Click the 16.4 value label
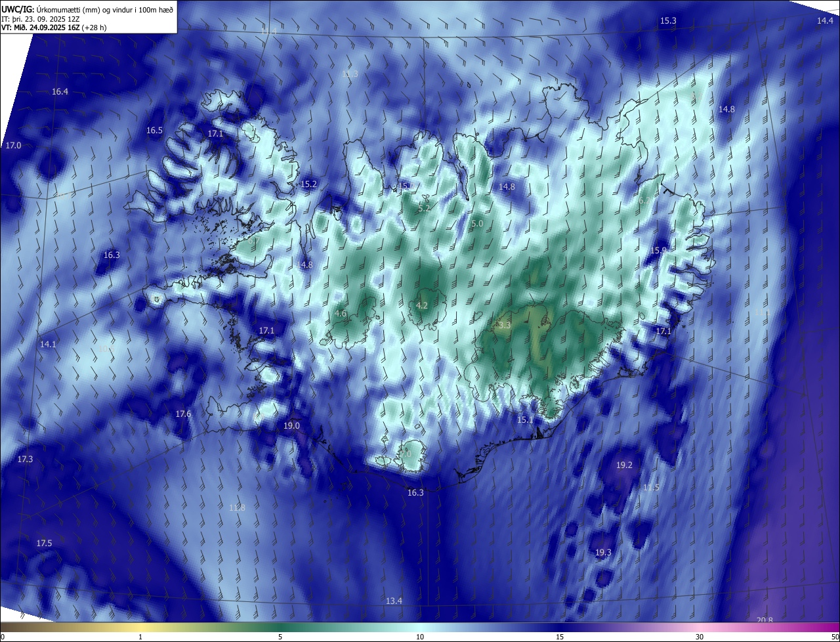 tap(60, 92)
